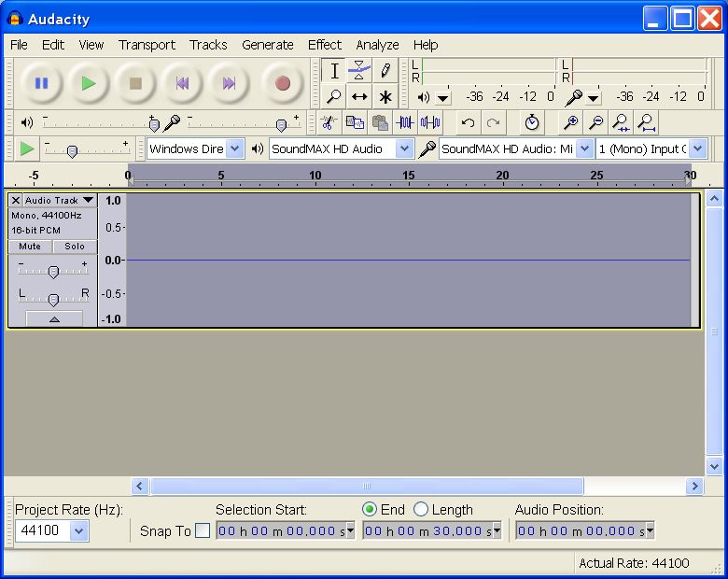Image resolution: width=728 pixels, height=579 pixels.
Task: Open the Analyze menu
Action: [377, 45]
